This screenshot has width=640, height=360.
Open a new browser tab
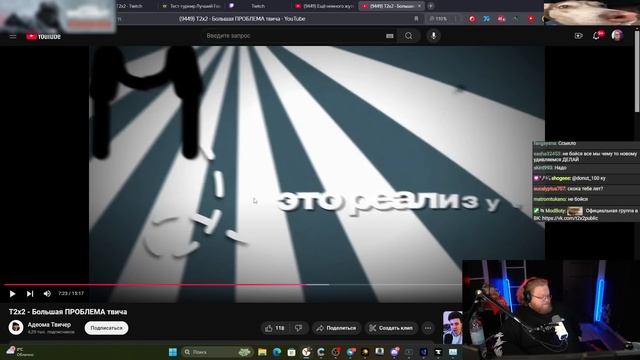[x=431, y=6]
